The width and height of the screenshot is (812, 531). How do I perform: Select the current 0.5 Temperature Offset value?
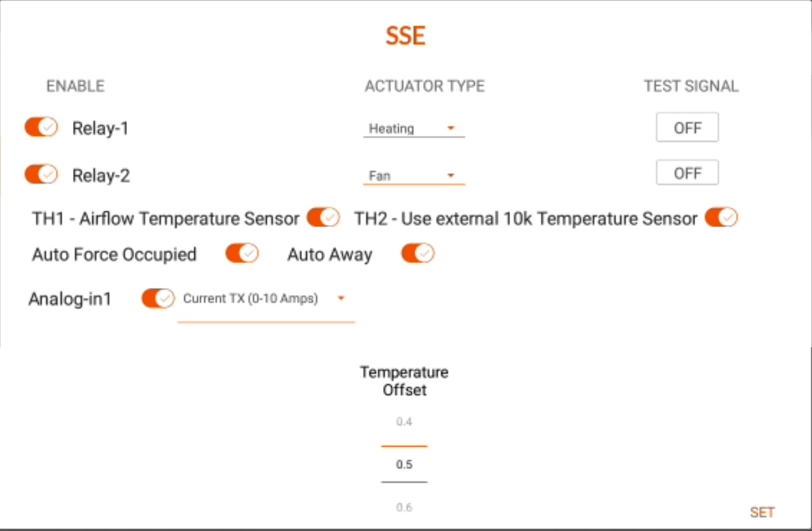(x=405, y=464)
